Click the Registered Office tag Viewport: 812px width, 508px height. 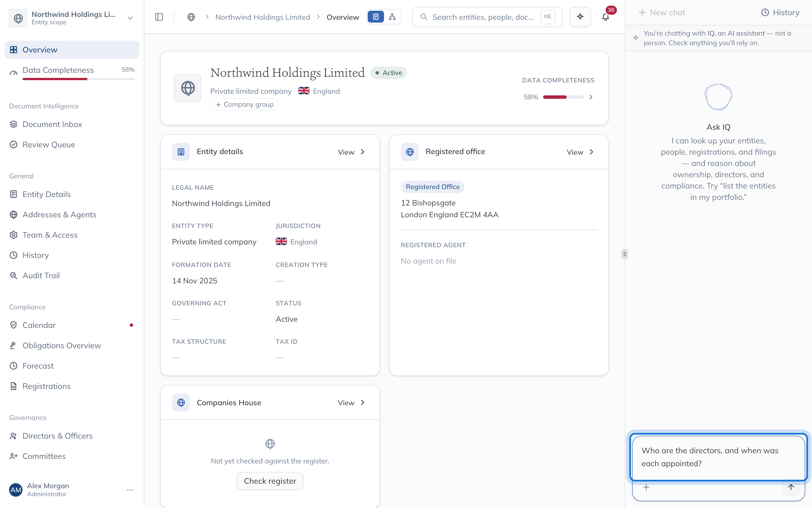pyautogui.click(x=433, y=187)
